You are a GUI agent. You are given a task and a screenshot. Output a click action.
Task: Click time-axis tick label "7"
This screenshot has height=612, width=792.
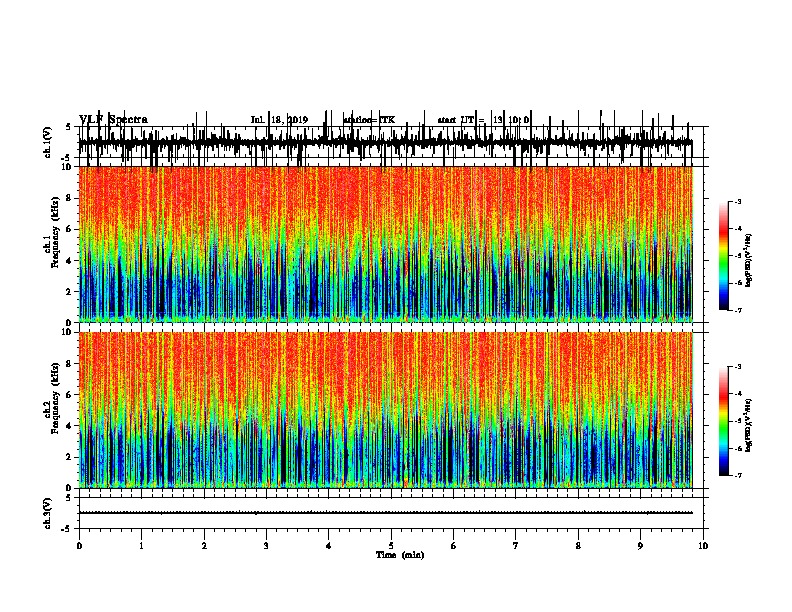(x=516, y=546)
